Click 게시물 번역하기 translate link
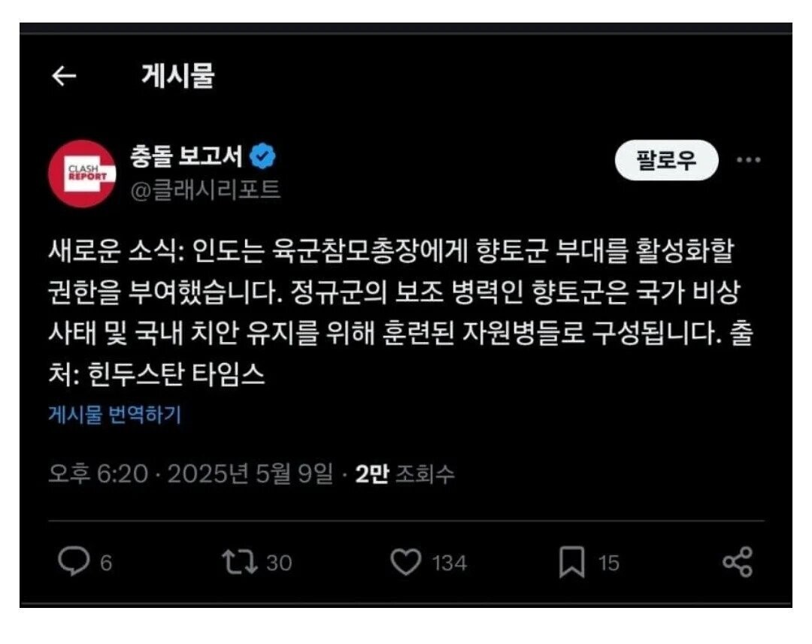 click(x=115, y=414)
